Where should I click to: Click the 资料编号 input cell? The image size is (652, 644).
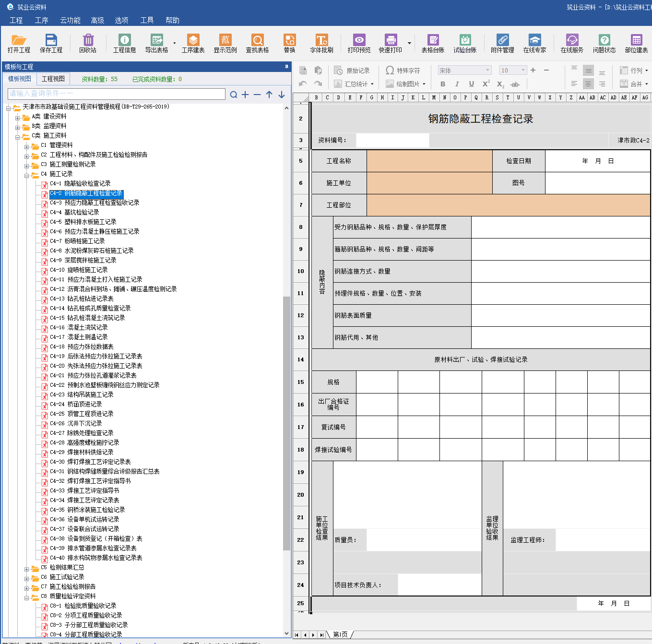392,140
